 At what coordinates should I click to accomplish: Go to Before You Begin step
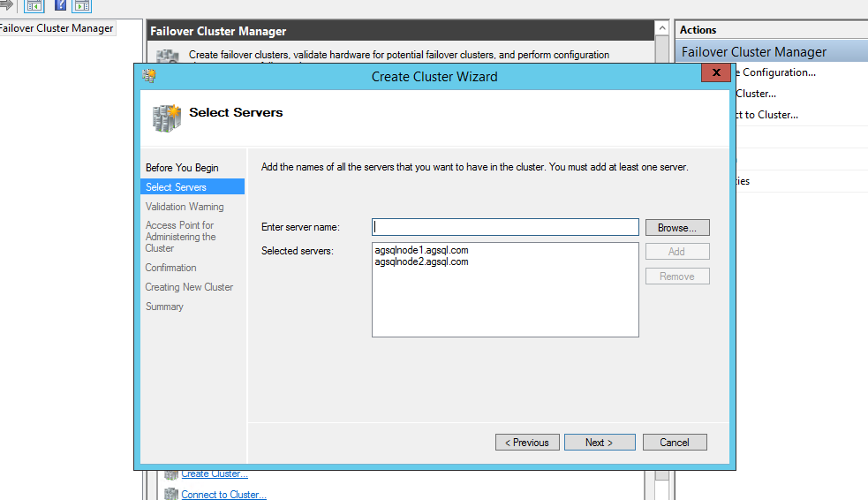click(x=182, y=168)
